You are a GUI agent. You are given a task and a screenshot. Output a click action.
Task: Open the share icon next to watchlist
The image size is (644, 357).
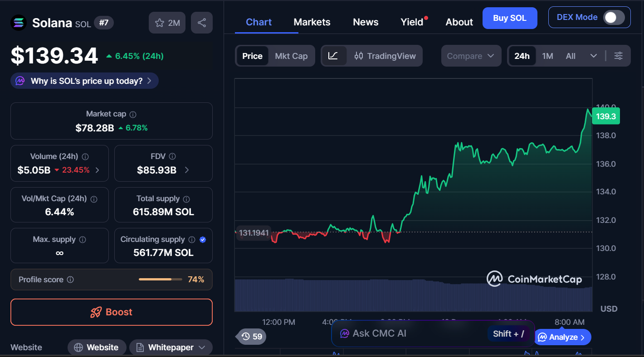(x=201, y=23)
